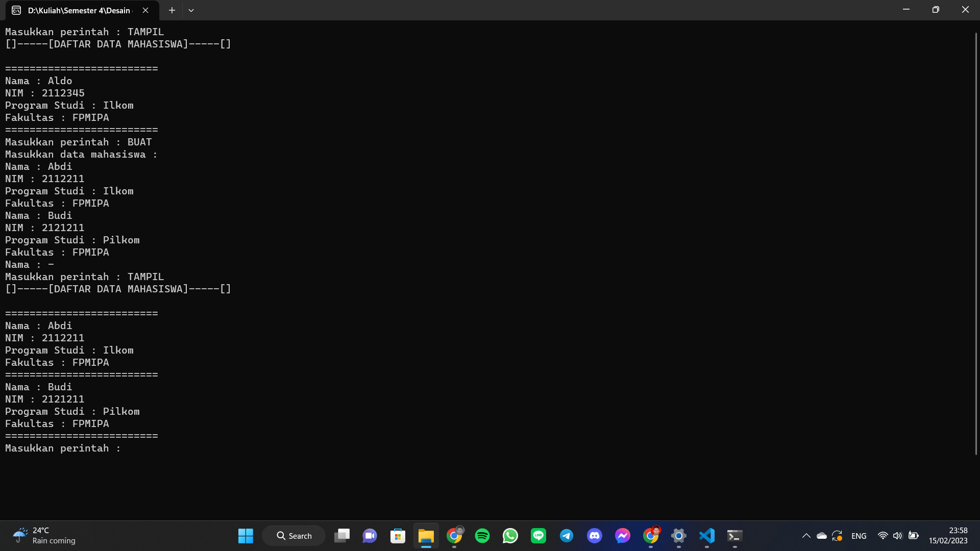Mute the system volume
Image resolution: width=980 pixels, height=551 pixels.
pyautogui.click(x=897, y=536)
